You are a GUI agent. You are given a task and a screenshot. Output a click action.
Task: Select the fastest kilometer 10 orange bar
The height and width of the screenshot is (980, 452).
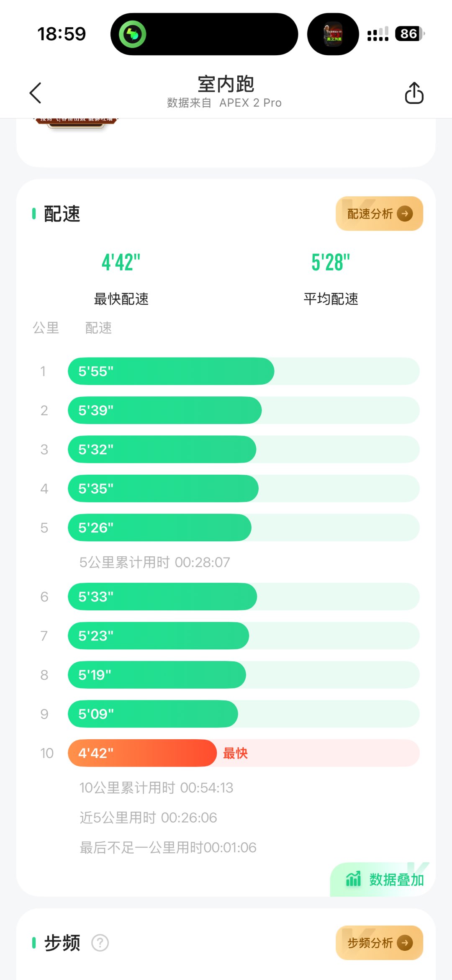(x=142, y=753)
